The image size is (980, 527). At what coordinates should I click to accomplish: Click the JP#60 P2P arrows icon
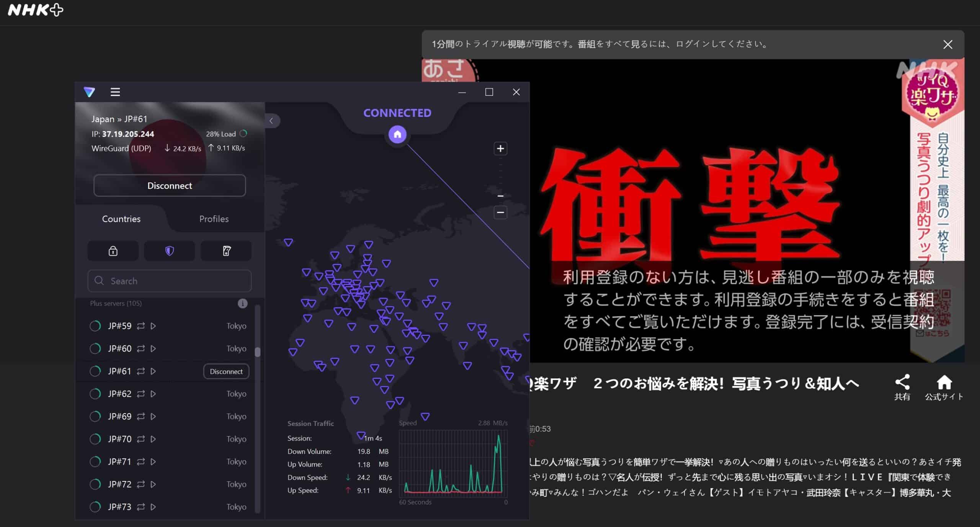[x=141, y=349]
